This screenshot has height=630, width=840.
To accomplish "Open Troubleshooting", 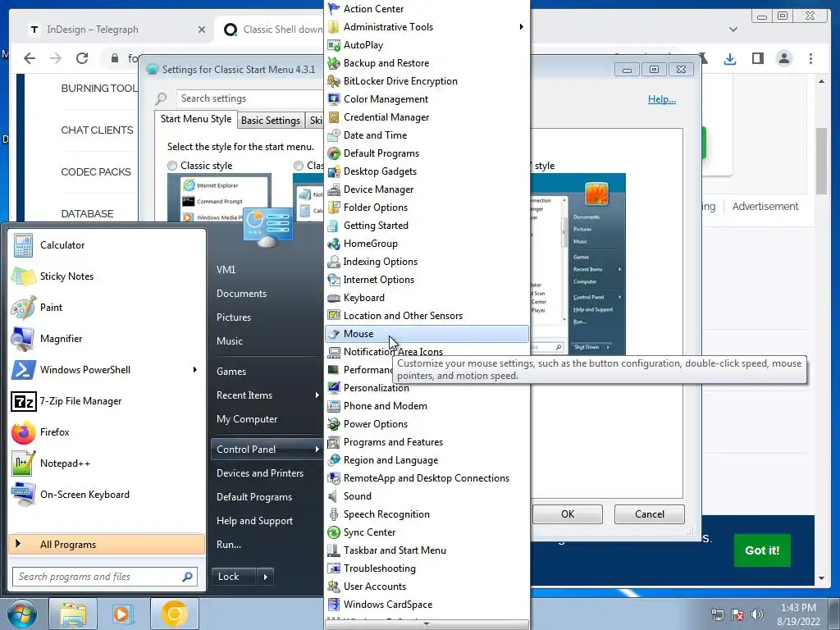I will (x=427, y=568).
